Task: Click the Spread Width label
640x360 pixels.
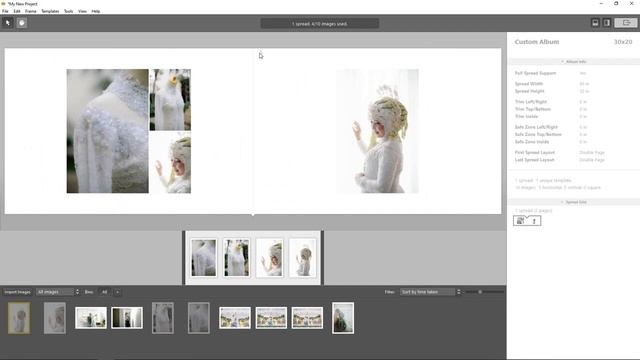Action: (529, 84)
